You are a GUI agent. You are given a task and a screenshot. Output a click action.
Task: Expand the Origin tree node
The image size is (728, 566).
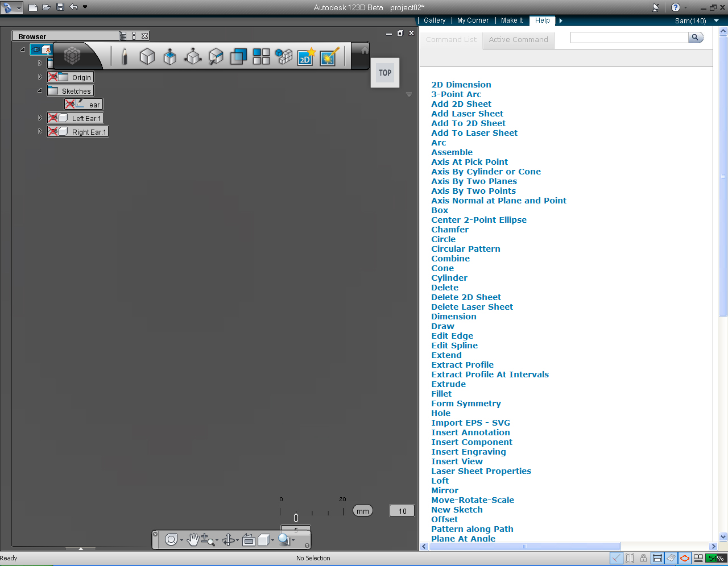pyautogui.click(x=40, y=77)
